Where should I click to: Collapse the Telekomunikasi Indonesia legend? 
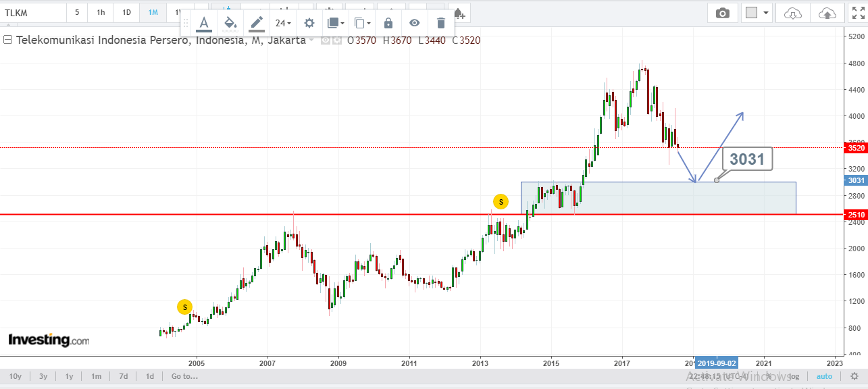[8, 40]
